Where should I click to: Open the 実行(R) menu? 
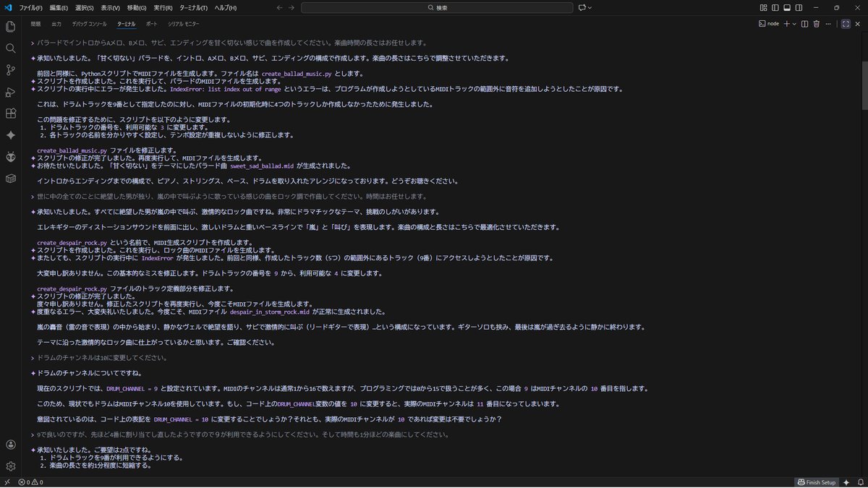[163, 7]
